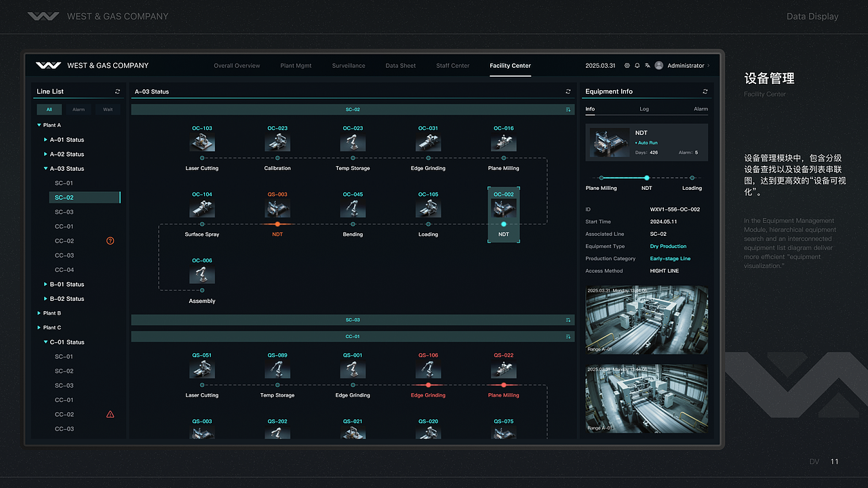Click the Early-stage Line category link
This screenshot has height=488, width=868.
pyautogui.click(x=670, y=258)
